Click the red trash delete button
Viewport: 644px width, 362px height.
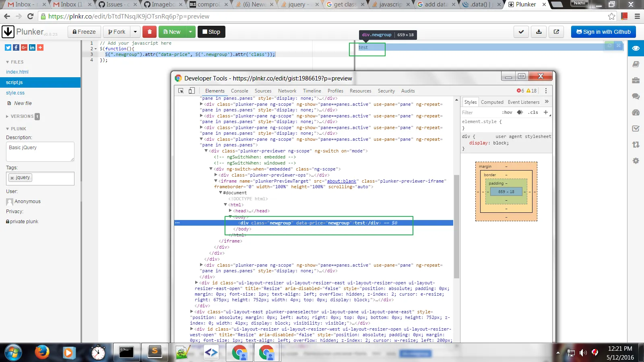149,32
